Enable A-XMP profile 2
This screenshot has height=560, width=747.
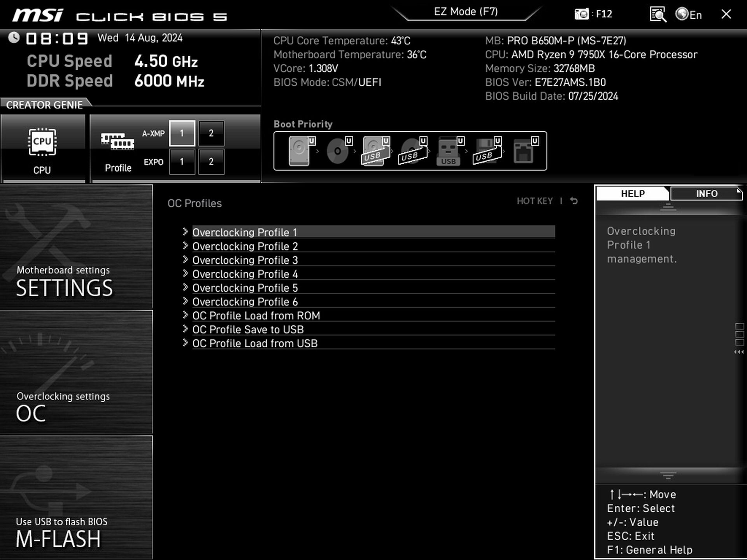[x=211, y=133]
